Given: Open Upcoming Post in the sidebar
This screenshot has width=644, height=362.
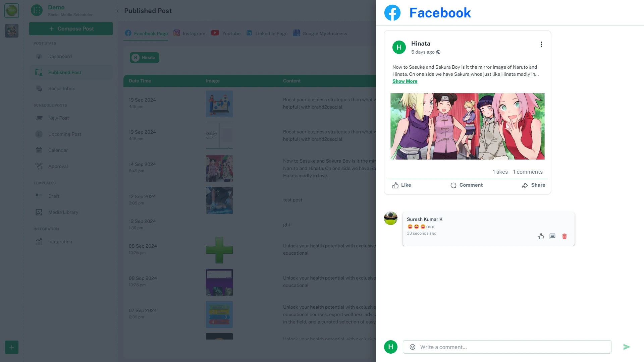Looking at the screenshot, I should (71, 134).
